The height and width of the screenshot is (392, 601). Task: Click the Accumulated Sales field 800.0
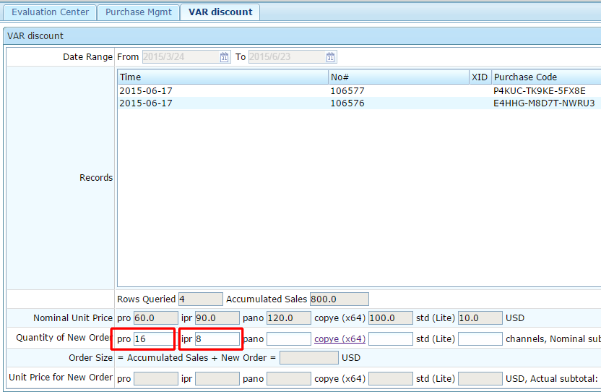coord(339,299)
